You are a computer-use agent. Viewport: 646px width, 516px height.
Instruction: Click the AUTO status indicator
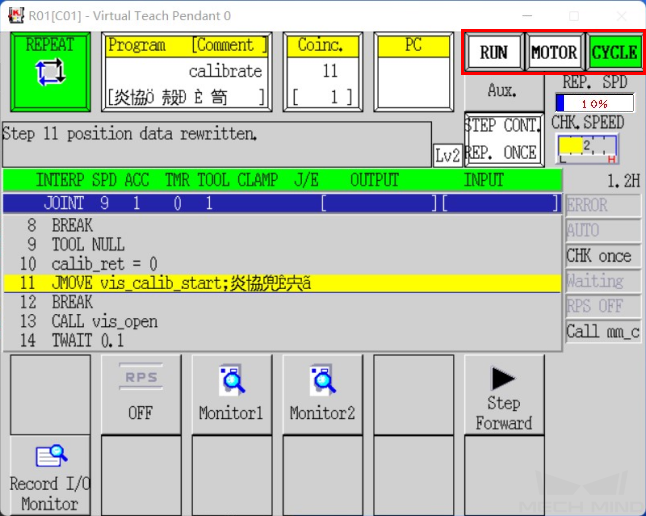[x=603, y=230]
